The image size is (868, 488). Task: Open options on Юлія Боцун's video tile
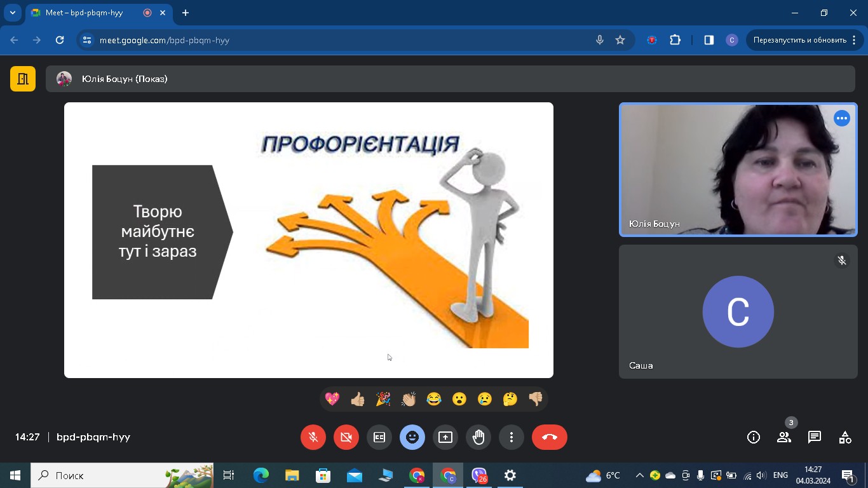pyautogui.click(x=842, y=118)
